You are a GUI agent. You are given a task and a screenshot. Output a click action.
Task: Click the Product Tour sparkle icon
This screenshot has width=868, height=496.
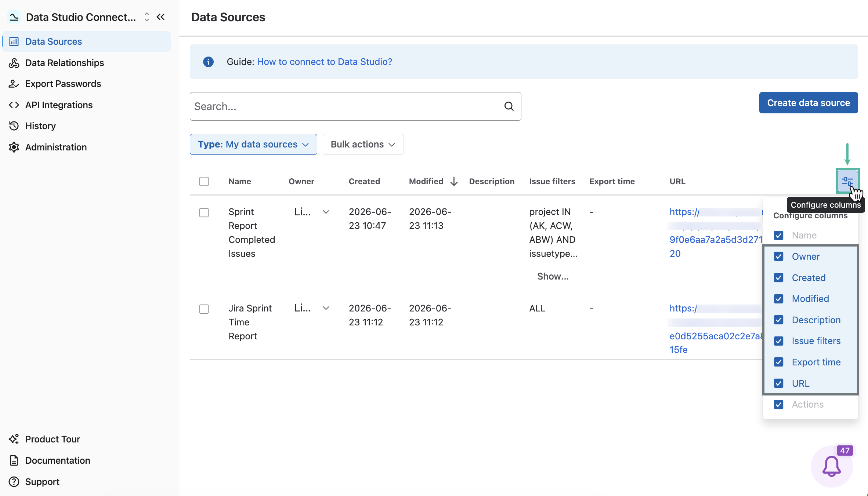point(14,439)
